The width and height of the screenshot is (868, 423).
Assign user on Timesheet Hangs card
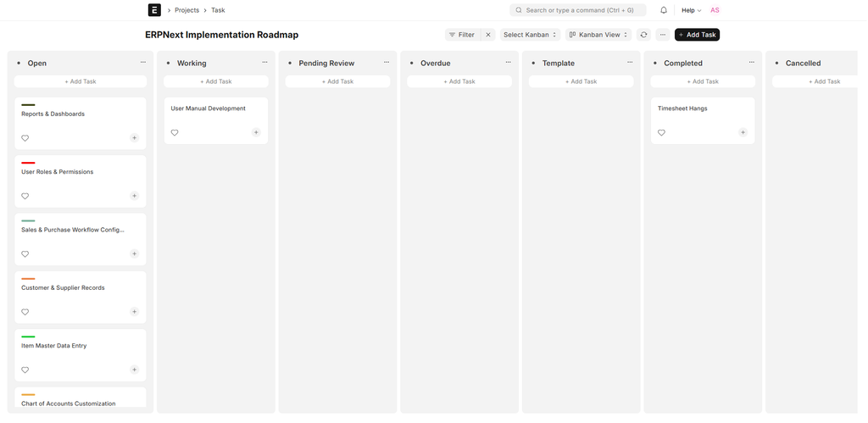click(x=743, y=132)
